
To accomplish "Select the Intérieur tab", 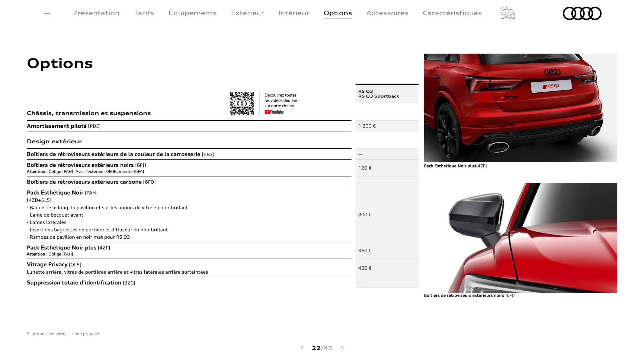I will point(294,13).
